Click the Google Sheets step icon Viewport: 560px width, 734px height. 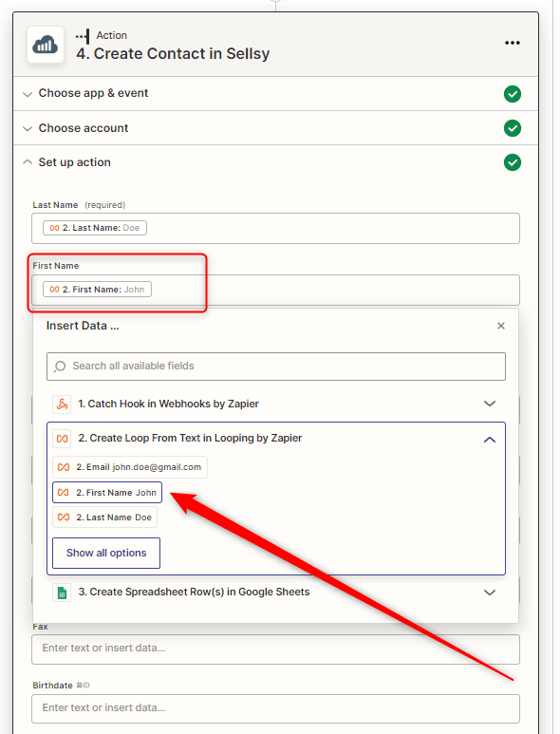coord(62,593)
